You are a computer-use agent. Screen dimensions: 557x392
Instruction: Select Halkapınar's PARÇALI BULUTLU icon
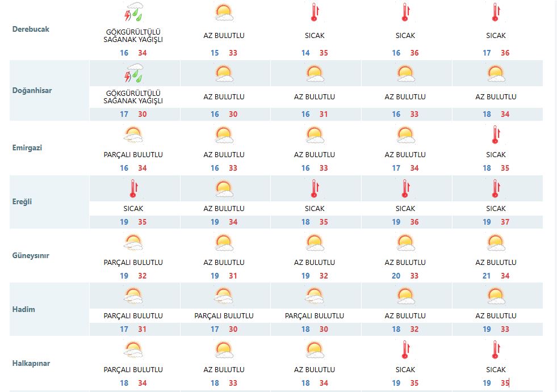tap(133, 350)
